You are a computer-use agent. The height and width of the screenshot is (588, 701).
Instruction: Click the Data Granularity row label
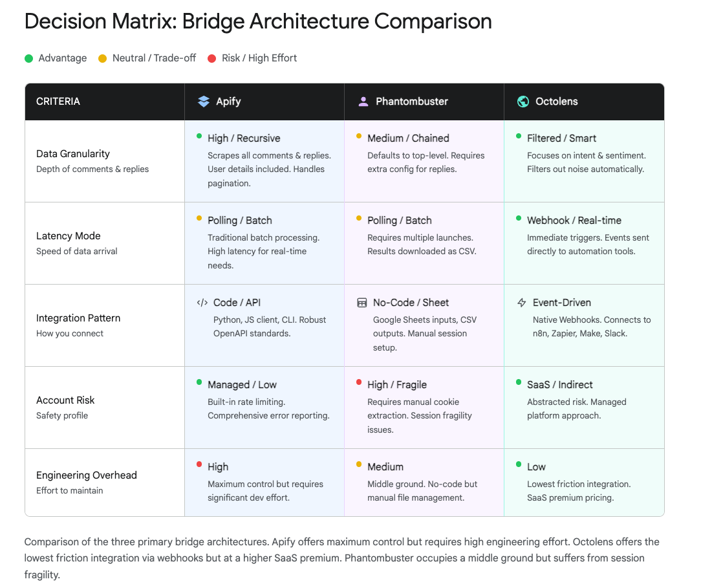[73, 154]
